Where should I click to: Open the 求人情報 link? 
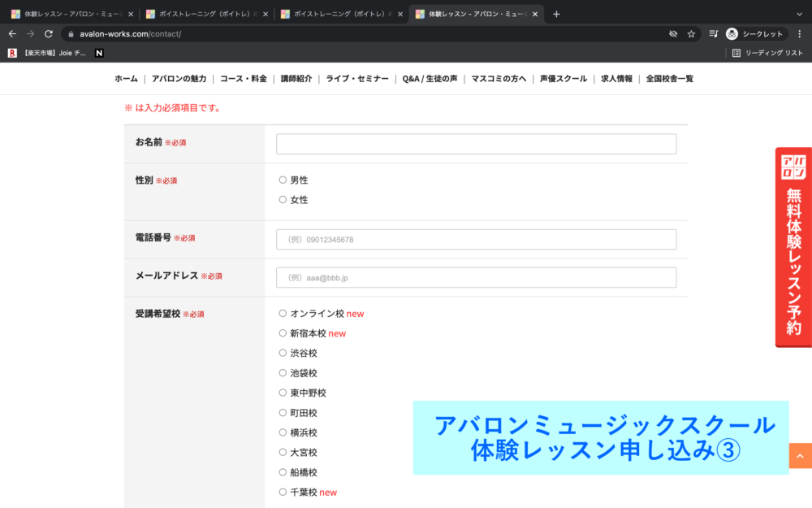(616, 79)
